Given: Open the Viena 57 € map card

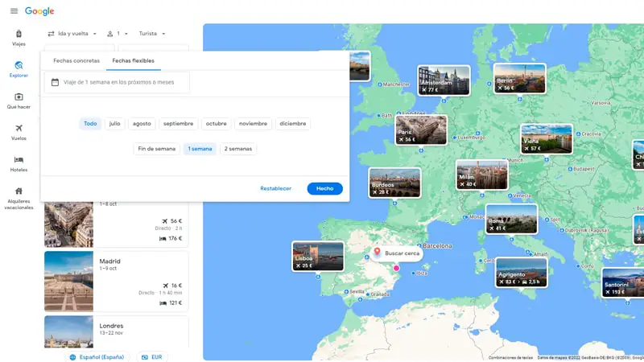Looking at the screenshot, I should coord(547,138).
